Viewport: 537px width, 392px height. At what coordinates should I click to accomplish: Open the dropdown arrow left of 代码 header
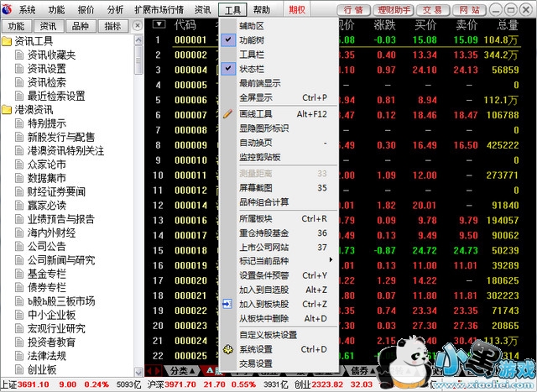[x=159, y=24]
